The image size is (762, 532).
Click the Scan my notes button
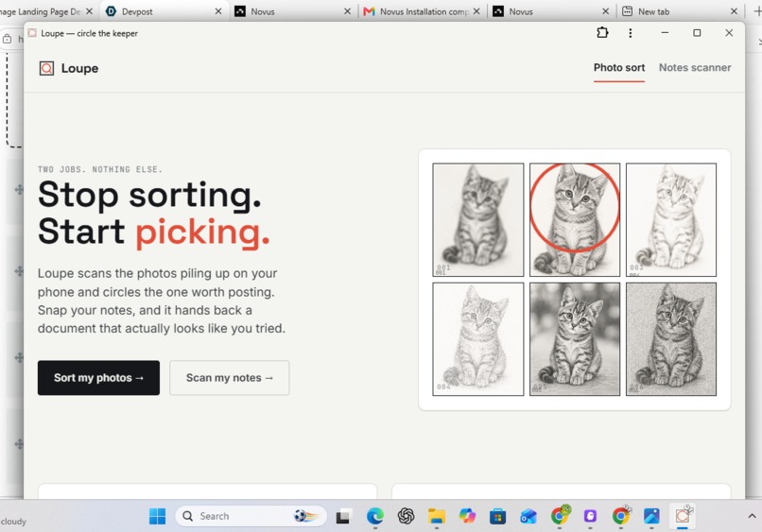230,377
